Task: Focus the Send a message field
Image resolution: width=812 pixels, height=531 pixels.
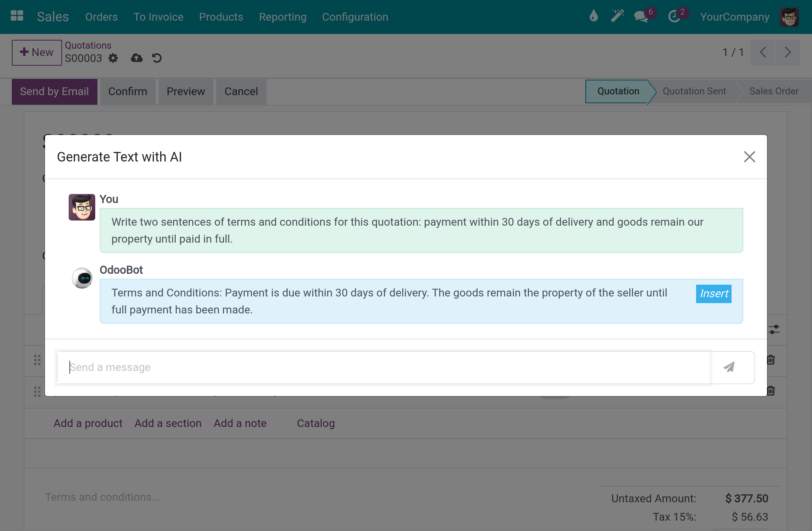Action: (x=384, y=367)
